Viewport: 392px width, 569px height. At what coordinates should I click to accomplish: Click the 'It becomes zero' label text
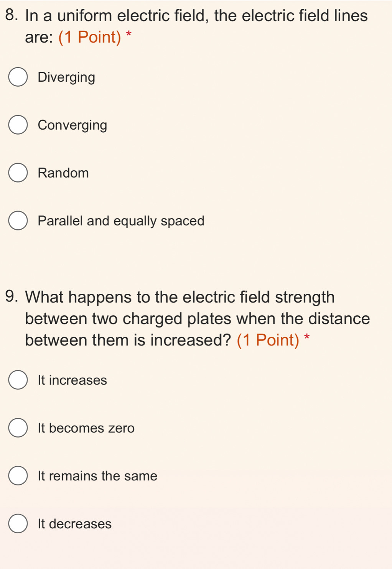(x=86, y=428)
